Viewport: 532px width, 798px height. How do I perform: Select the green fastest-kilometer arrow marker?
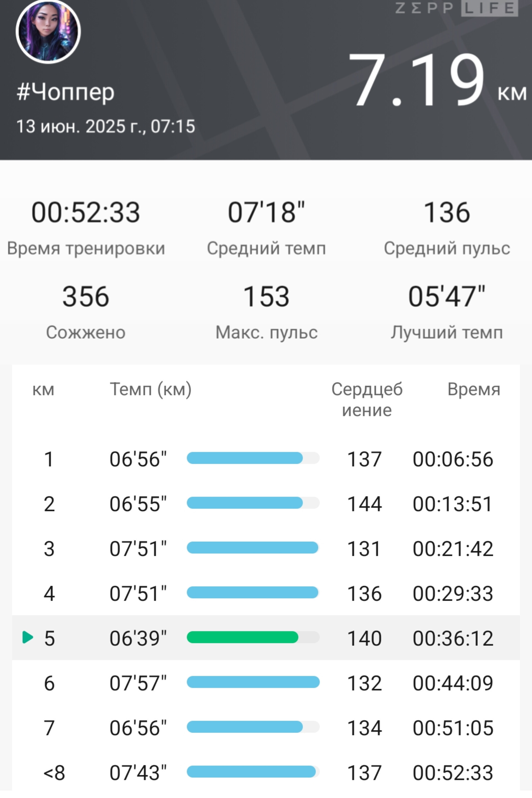pyautogui.click(x=27, y=637)
